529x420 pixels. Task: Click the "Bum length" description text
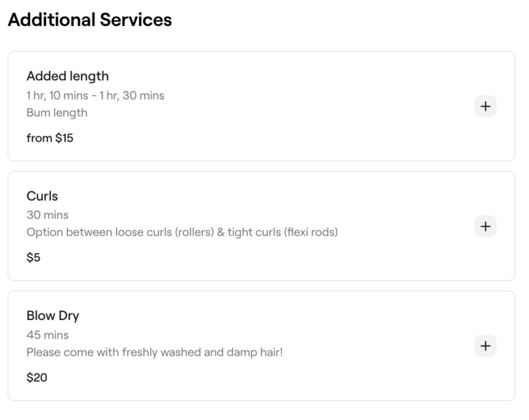point(56,113)
